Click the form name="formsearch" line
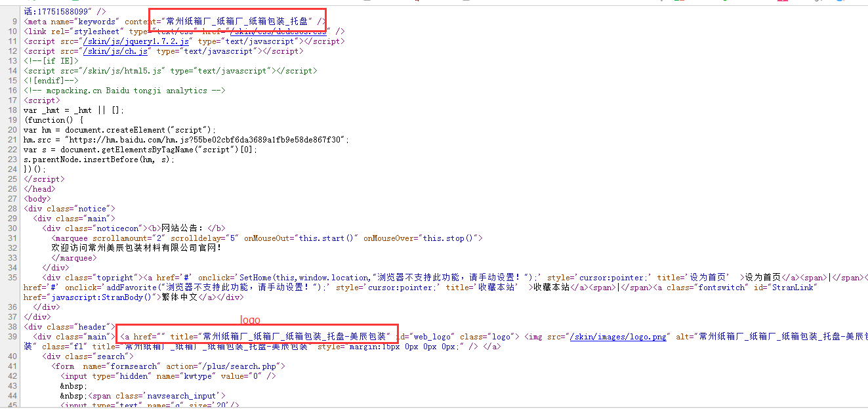The height and width of the screenshot is (409, 868). pyautogui.click(x=168, y=366)
